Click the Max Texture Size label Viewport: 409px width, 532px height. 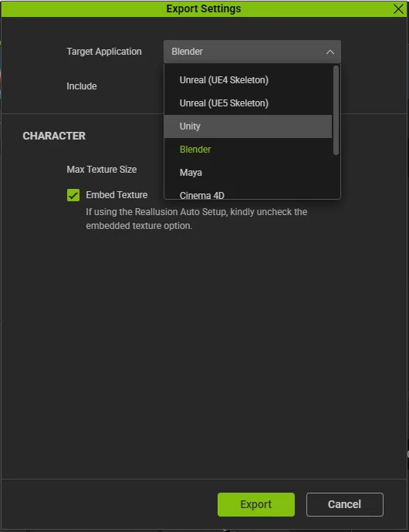click(x=102, y=170)
